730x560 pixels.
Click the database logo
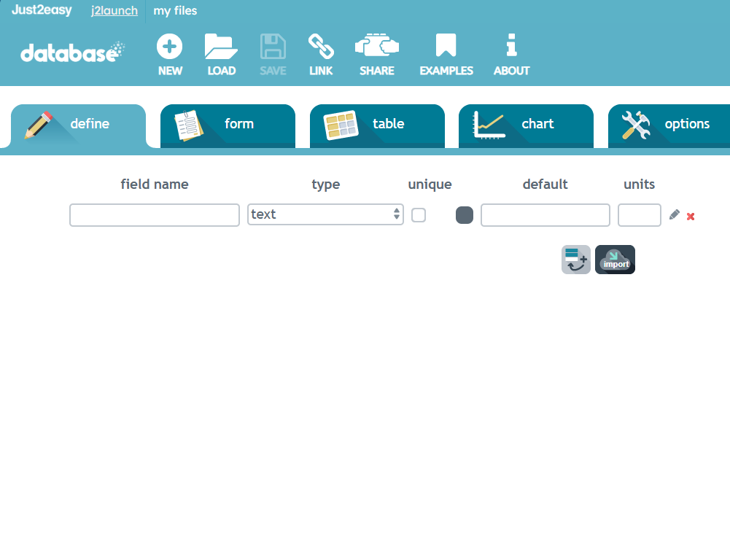pyautogui.click(x=73, y=52)
